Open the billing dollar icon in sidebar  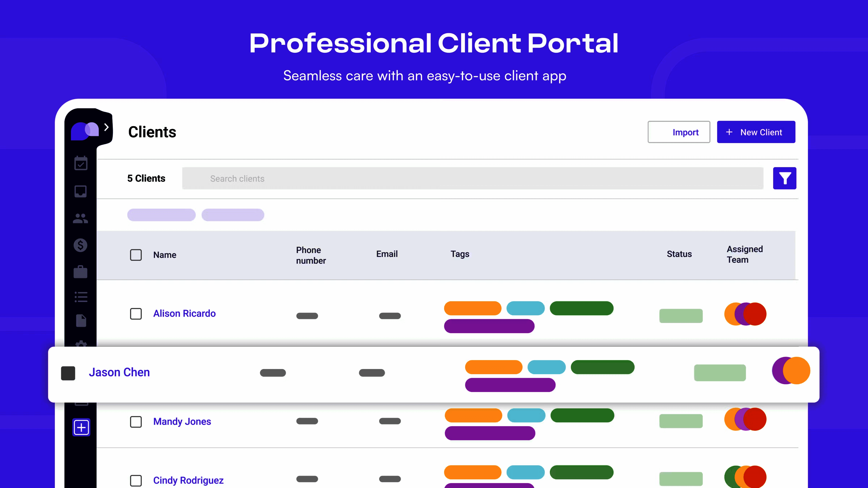(x=80, y=245)
